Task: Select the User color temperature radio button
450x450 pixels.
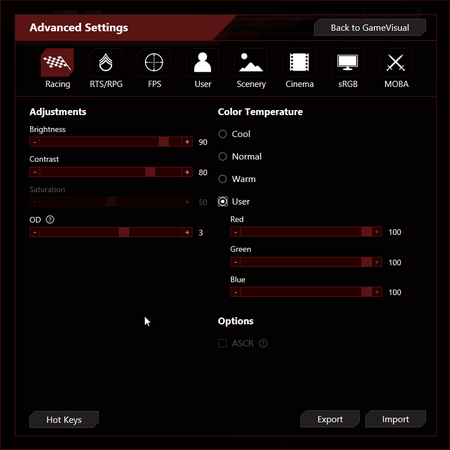Action: pyautogui.click(x=223, y=201)
